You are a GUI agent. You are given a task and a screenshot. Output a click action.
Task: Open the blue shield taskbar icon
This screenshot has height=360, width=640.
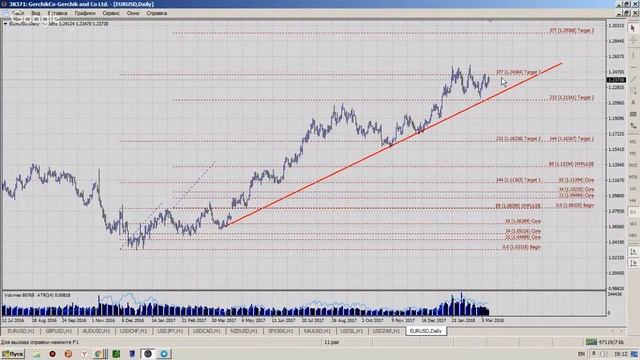pyautogui.click(x=132, y=354)
